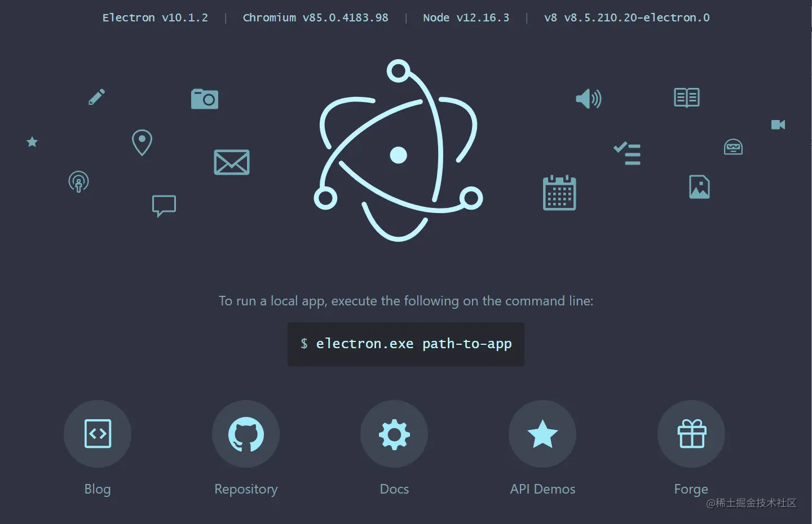Click the image file icon
This screenshot has width=812, height=524.
click(x=699, y=186)
